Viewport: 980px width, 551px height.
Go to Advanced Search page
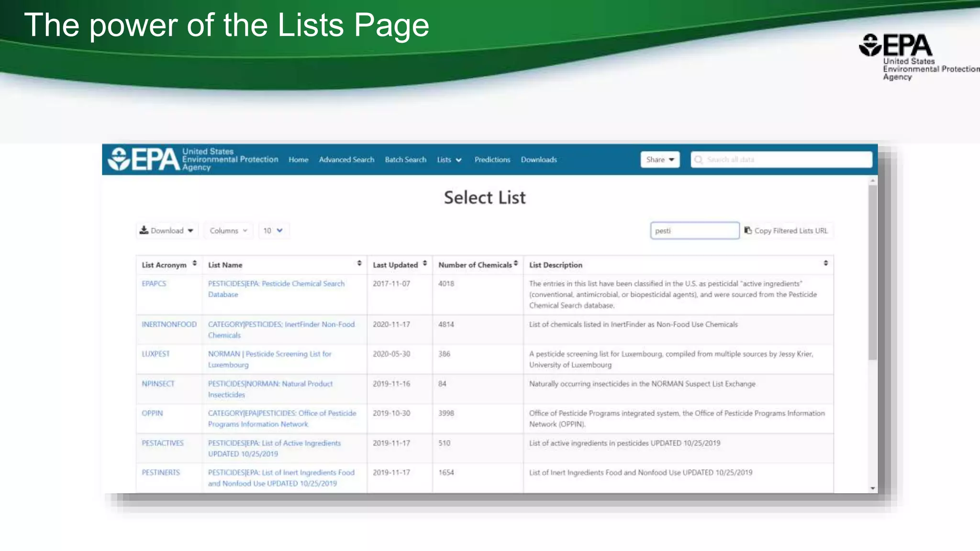(x=346, y=160)
